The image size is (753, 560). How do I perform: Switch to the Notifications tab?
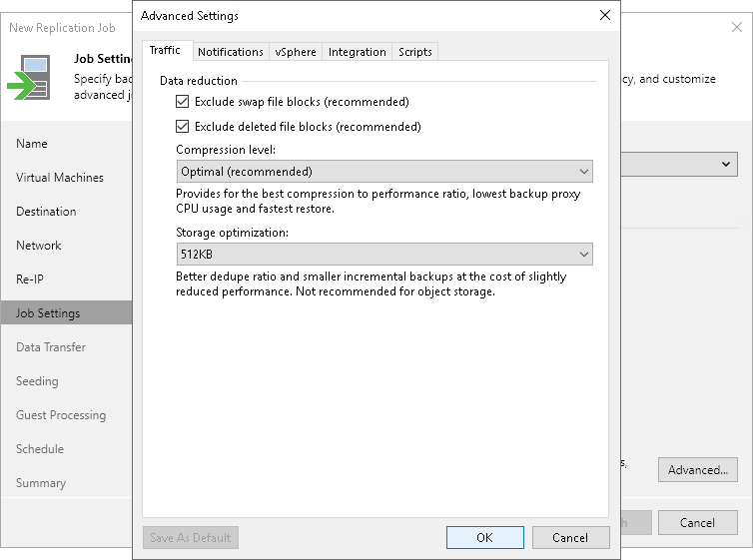tap(231, 52)
